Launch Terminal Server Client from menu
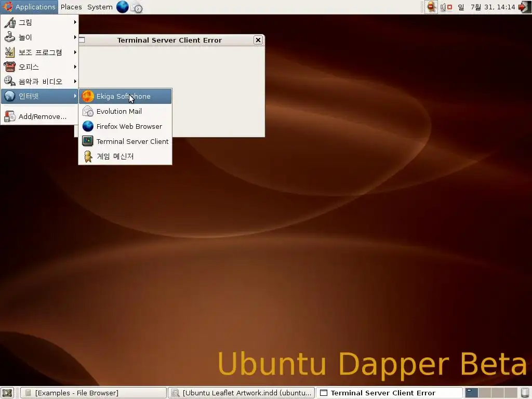Viewport: 532px width, 399px height. [x=125, y=141]
